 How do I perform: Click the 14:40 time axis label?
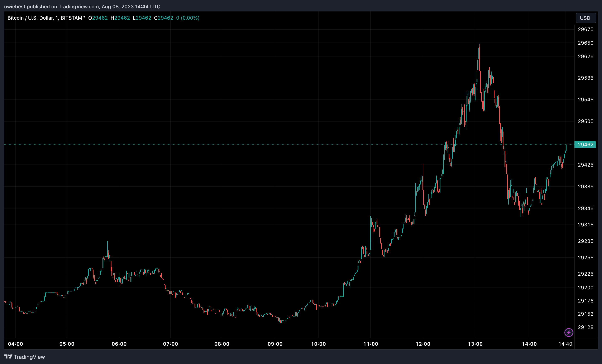click(x=565, y=344)
